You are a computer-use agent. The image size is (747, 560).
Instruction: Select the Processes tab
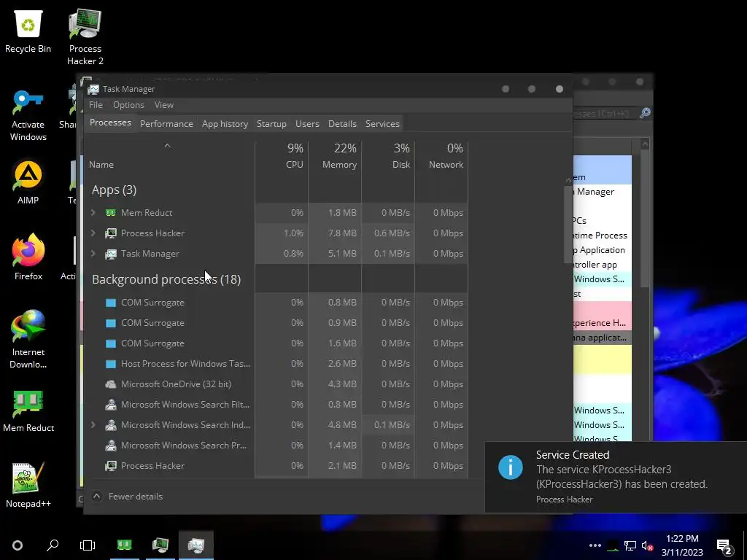(x=110, y=122)
